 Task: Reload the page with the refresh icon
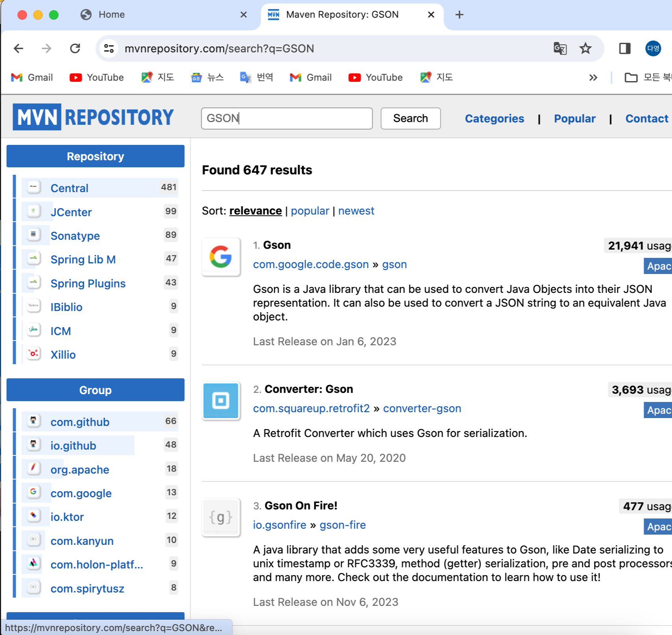pyautogui.click(x=75, y=48)
